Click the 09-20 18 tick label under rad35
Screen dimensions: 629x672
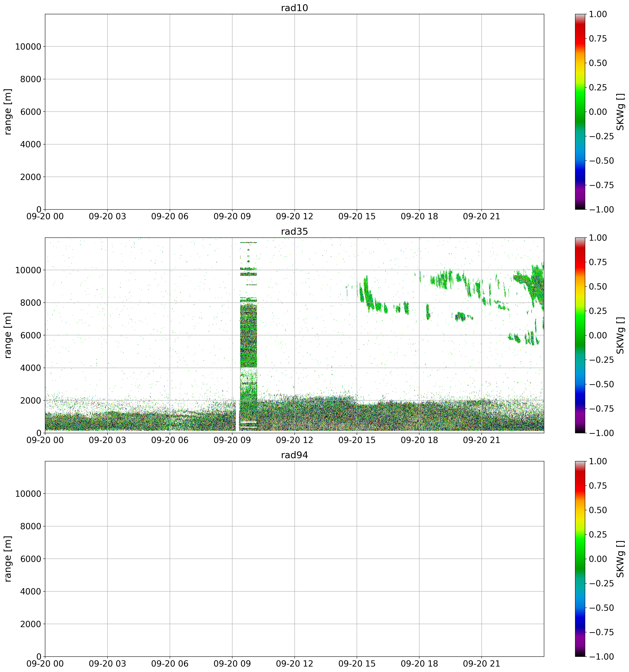click(x=419, y=440)
